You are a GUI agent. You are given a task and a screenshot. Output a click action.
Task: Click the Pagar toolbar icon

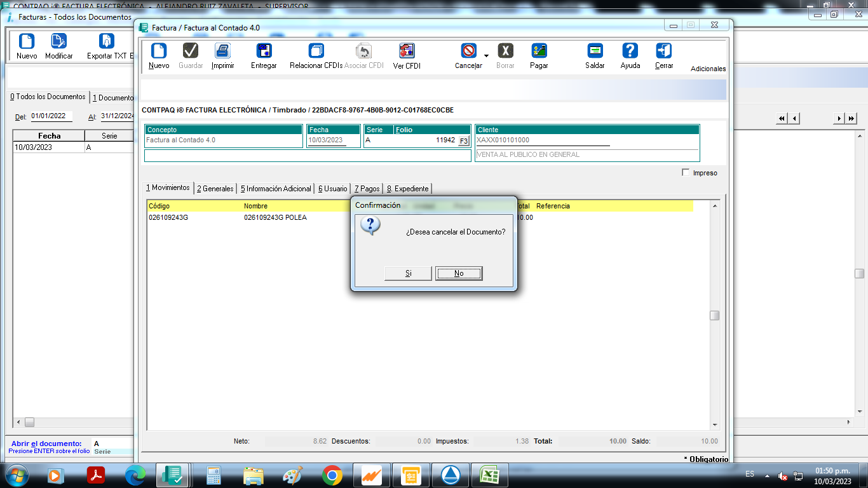[539, 51]
